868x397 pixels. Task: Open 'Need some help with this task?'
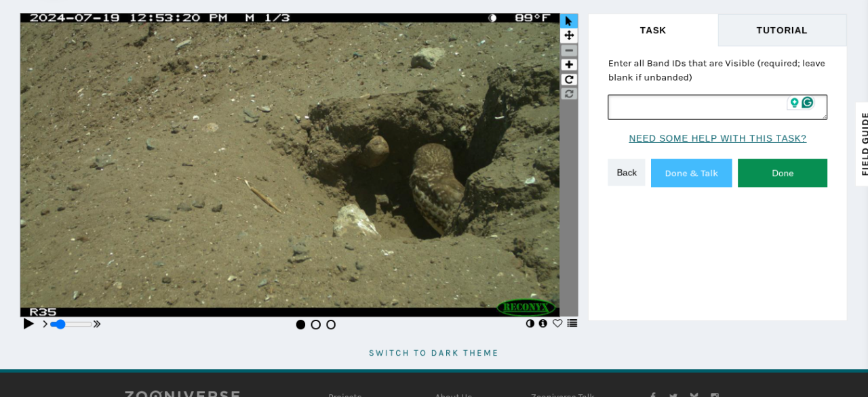[x=717, y=138]
